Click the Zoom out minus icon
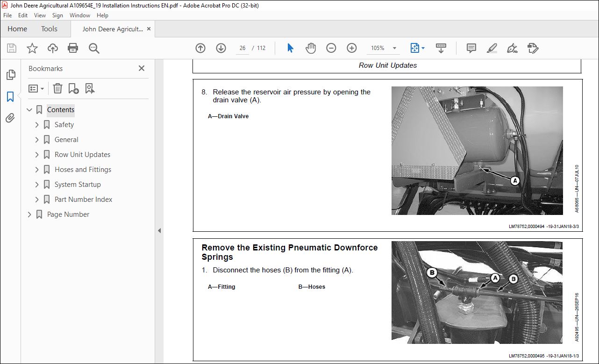 pyautogui.click(x=331, y=48)
